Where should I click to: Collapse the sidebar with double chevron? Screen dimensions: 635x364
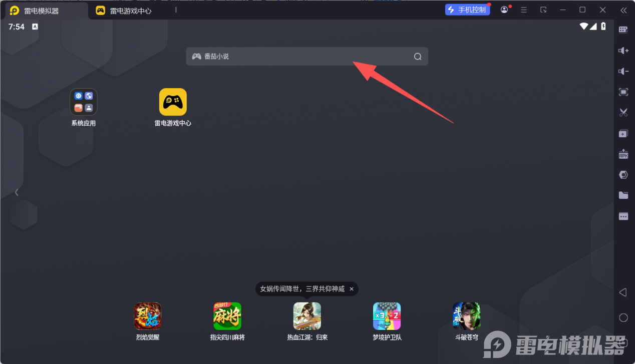coord(623,10)
